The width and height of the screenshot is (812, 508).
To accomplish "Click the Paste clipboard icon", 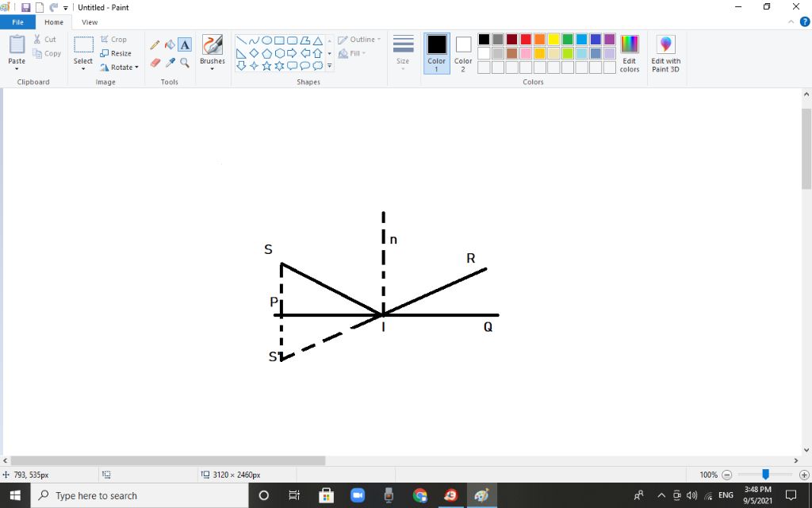I will (17, 44).
